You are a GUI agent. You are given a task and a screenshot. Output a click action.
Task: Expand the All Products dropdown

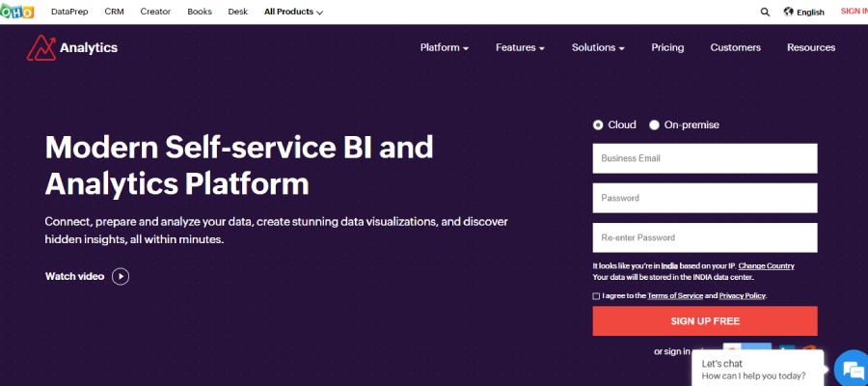(293, 13)
